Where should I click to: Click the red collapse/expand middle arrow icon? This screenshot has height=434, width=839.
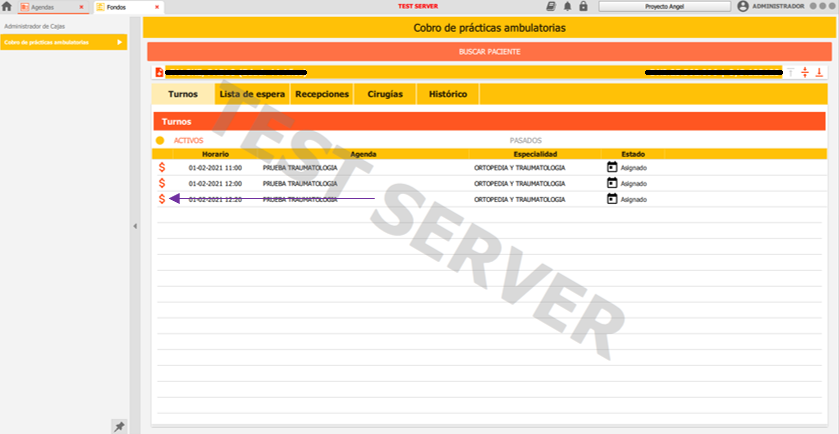804,72
